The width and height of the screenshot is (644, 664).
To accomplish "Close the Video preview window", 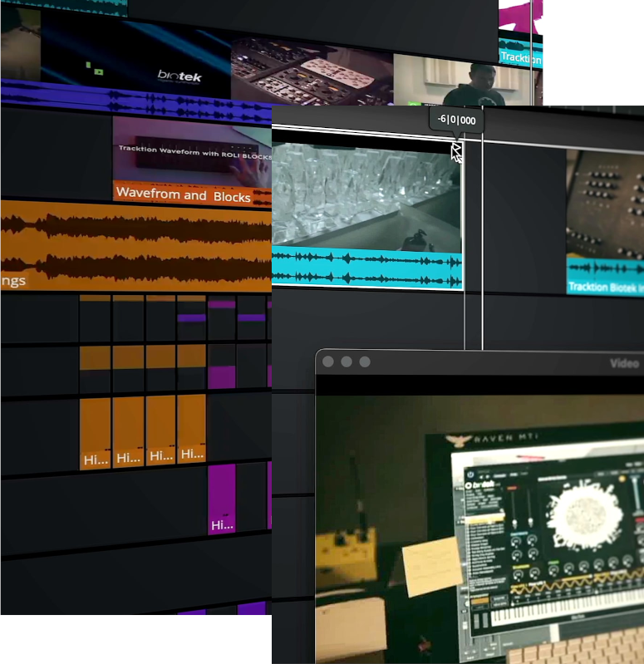I will [x=328, y=362].
